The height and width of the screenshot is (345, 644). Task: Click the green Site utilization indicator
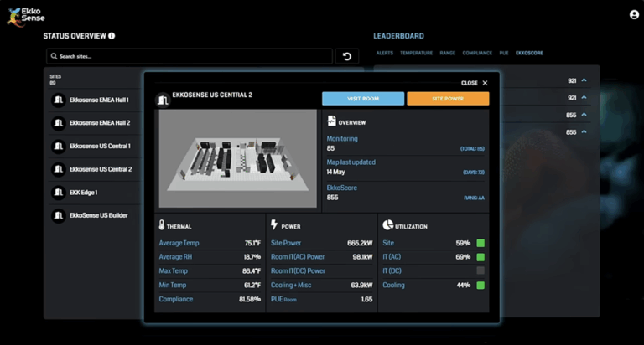[x=480, y=243]
